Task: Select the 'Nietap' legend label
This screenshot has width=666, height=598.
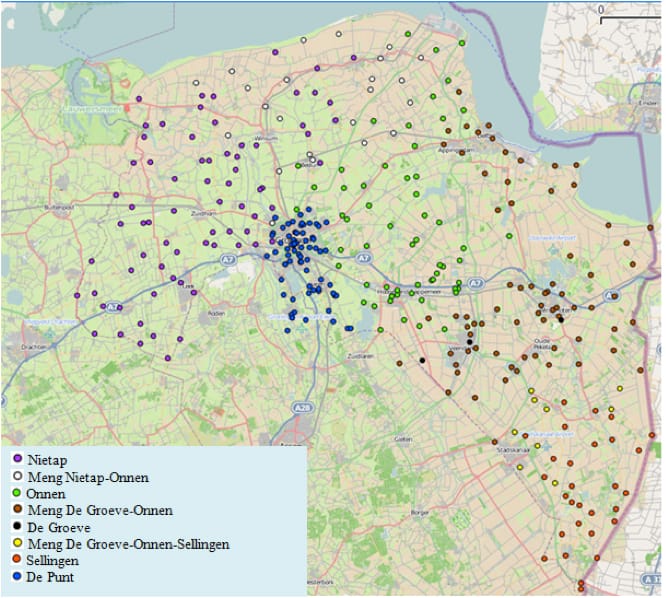Action: (47, 460)
